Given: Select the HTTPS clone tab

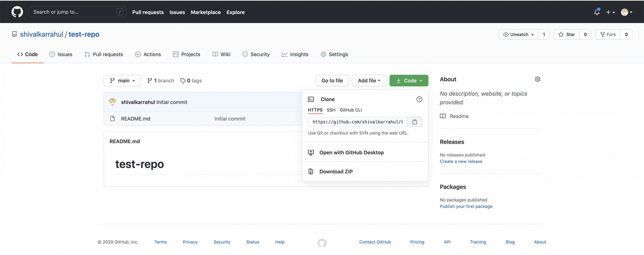Looking at the screenshot, I should 315,110.
